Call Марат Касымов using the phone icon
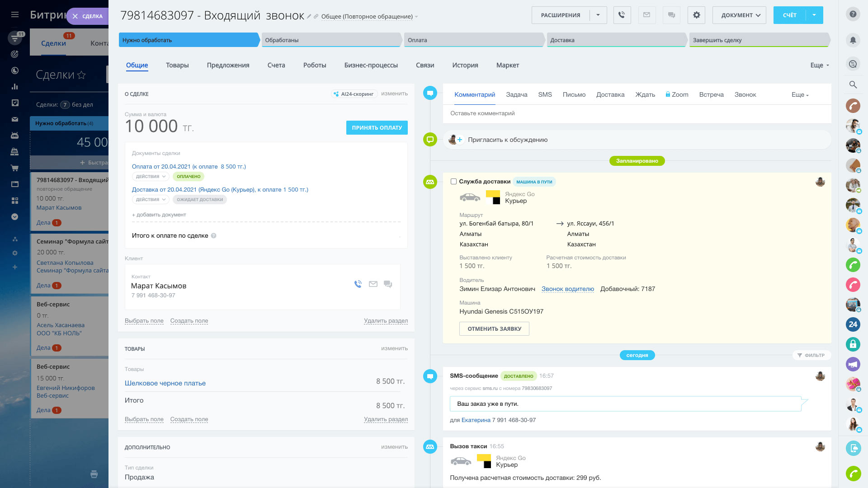This screenshot has width=868, height=488. [x=358, y=284]
